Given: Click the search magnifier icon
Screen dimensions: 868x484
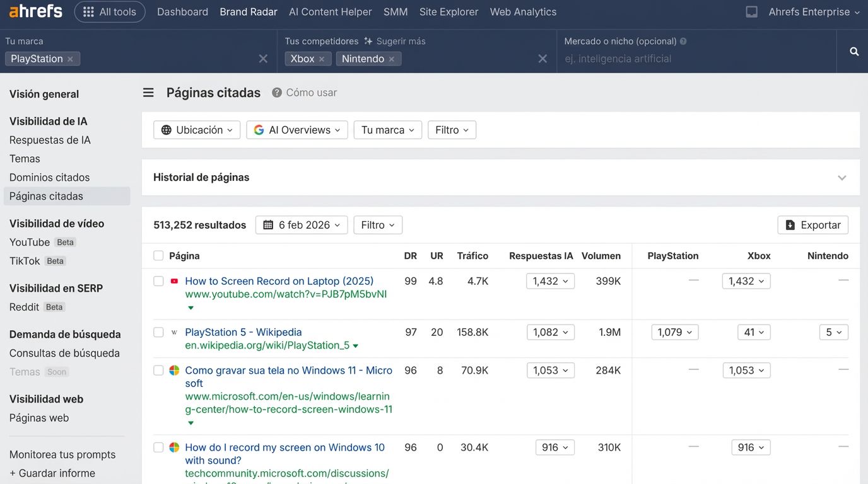Looking at the screenshot, I should tap(853, 52).
